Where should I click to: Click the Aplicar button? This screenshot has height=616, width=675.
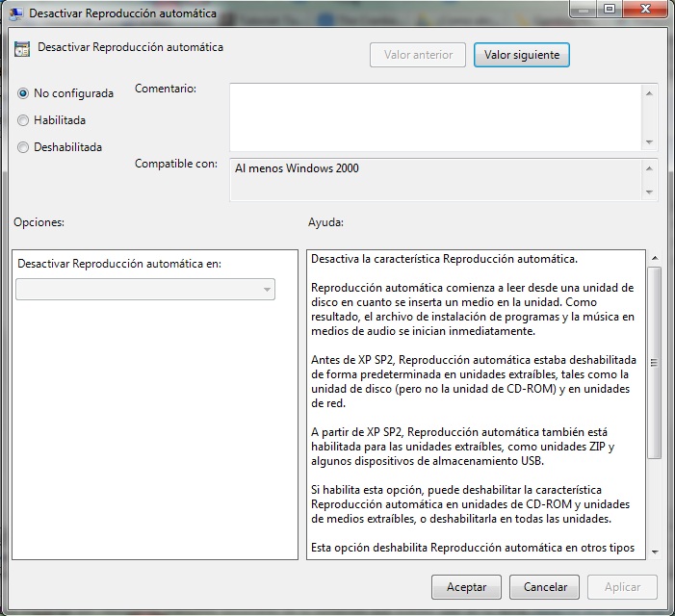point(622,587)
